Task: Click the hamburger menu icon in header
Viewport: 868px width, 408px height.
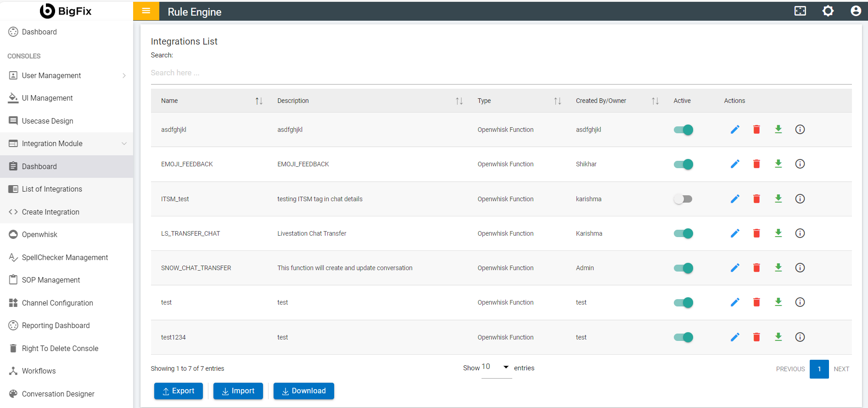Action: [x=146, y=11]
